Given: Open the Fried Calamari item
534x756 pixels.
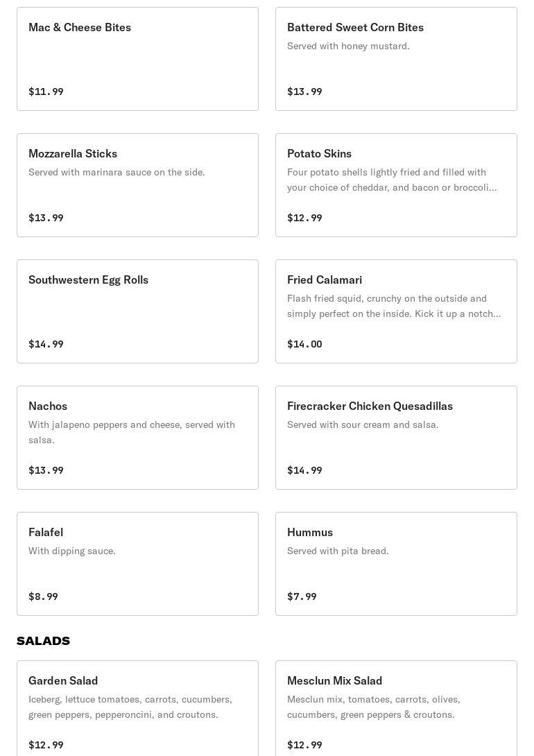Looking at the screenshot, I should point(396,311).
